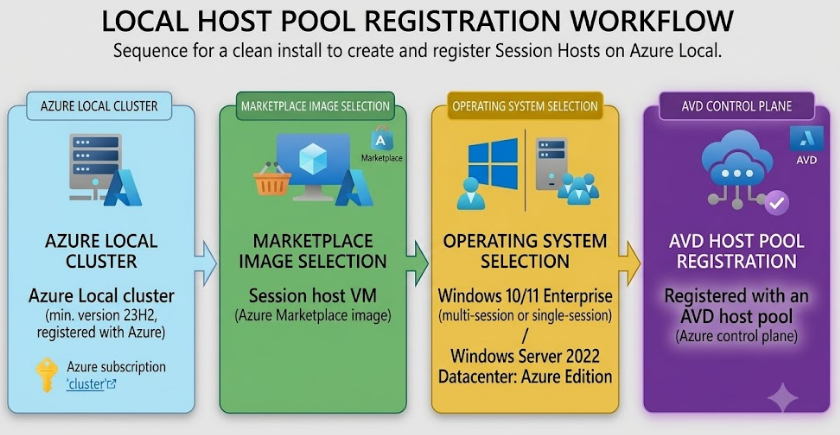Click the subtitle 'Sequence for a clean install...'
The width and height of the screenshot is (840, 435).
(418, 52)
